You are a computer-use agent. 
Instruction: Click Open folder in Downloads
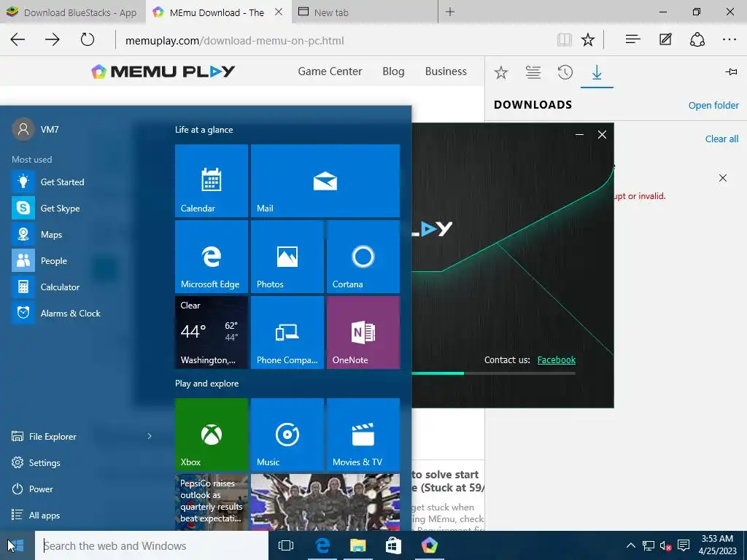pyautogui.click(x=713, y=105)
